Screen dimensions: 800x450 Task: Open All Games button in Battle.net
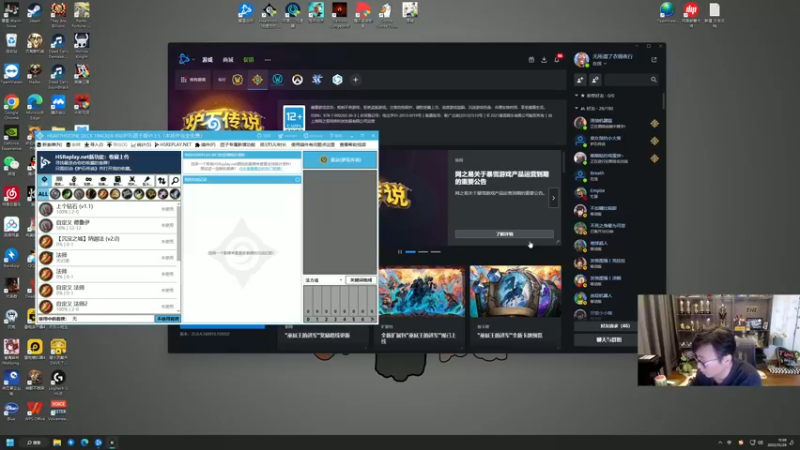click(193, 80)
